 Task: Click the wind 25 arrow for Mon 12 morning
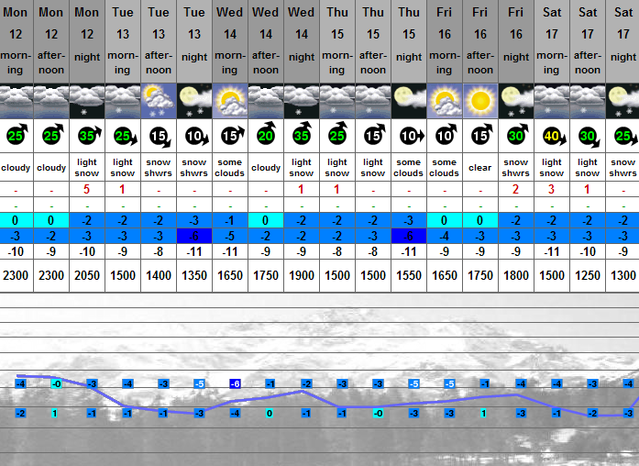click(18, 135)
